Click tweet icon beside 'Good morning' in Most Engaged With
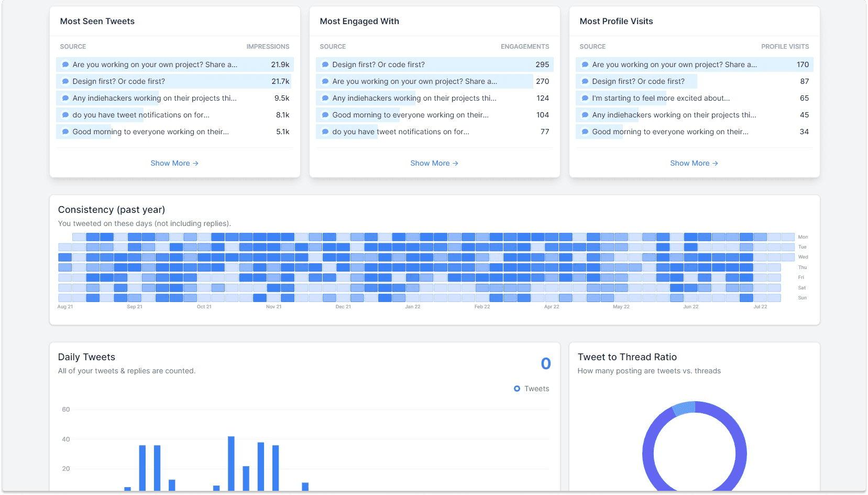Image resolution: width=868 pixels, height=495 pixels. click(325, 115)
